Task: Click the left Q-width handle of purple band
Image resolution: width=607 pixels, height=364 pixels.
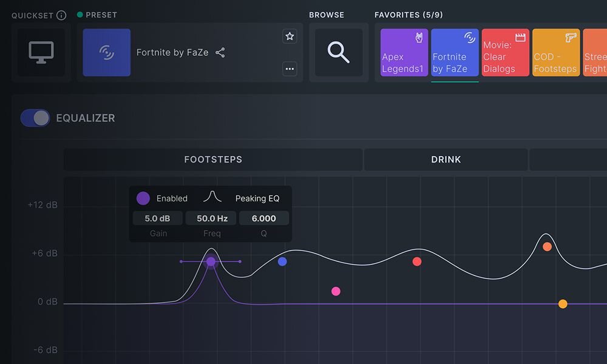Action: 181,262
